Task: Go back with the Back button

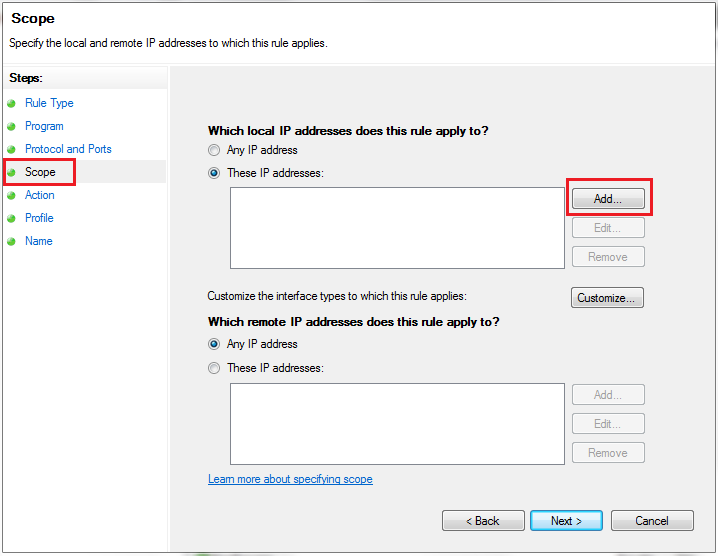Action: coord(483,521)
